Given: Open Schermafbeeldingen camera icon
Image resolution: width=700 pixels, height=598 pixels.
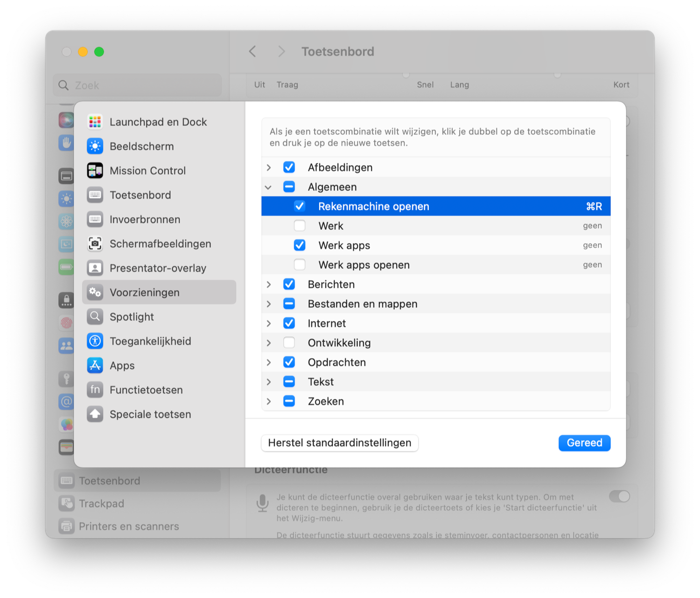Looking at the screenshot, I should [x=95, y=243].
